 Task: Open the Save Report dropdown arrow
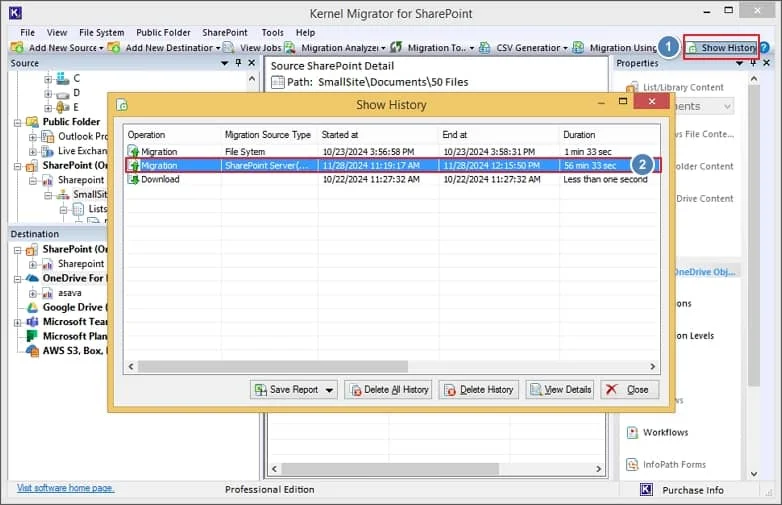tap(329, 390)
